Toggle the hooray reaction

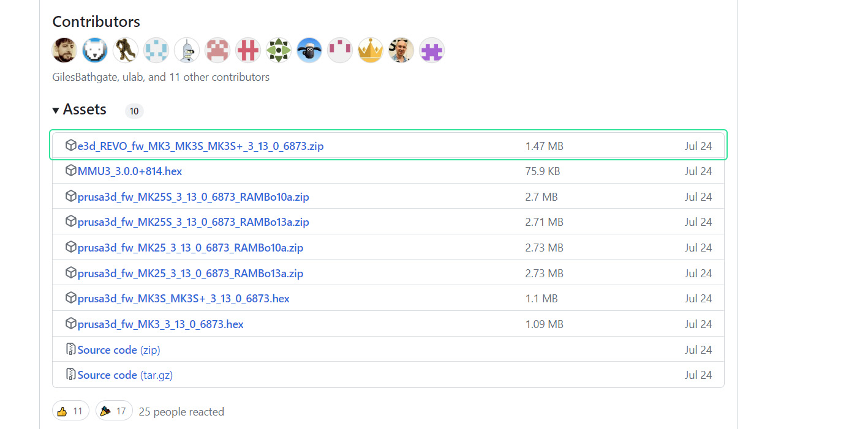click(x=113, y=410)
